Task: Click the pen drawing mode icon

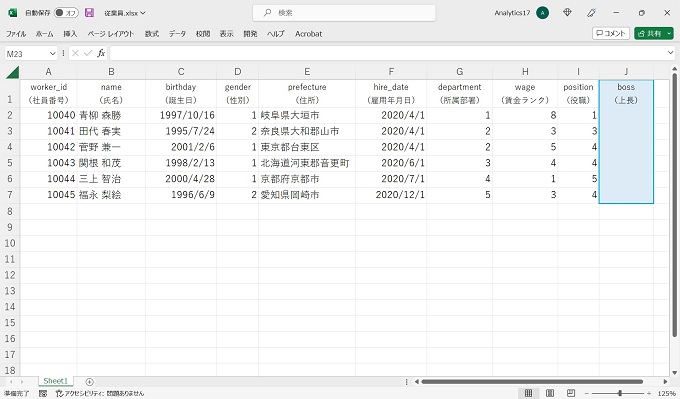Action: (x=591, y=13)
